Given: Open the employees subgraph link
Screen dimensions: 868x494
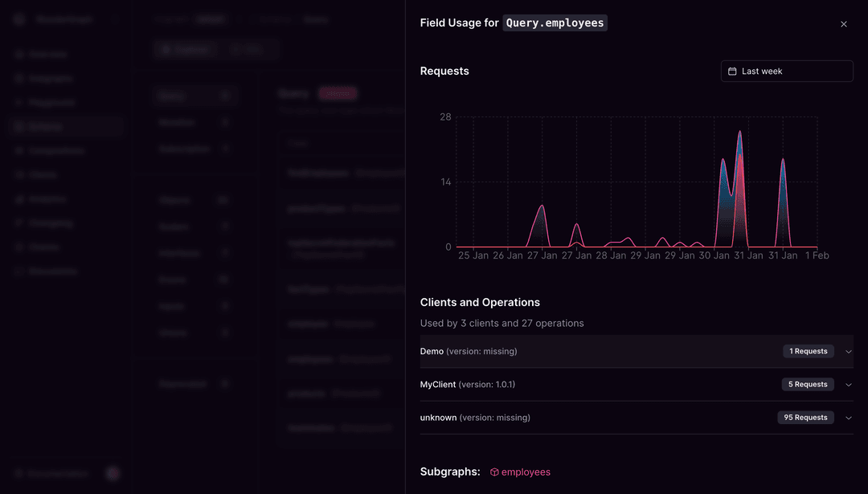Looking at the screenshot, I should [x=526, y=472].
